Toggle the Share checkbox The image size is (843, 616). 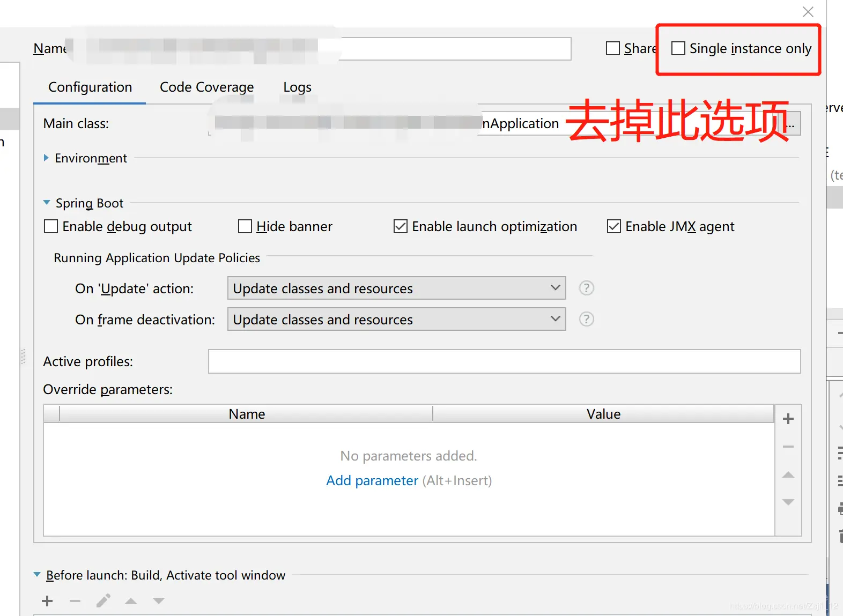[x=612, y=48]
